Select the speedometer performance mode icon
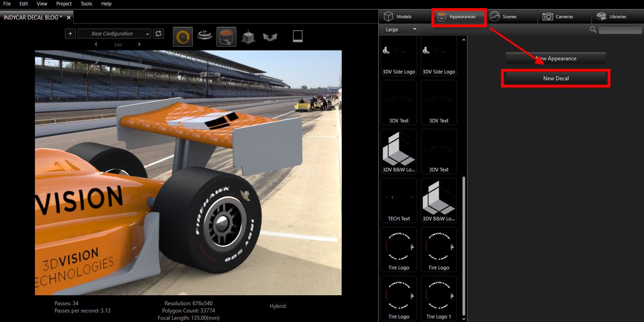 point(182,37)
